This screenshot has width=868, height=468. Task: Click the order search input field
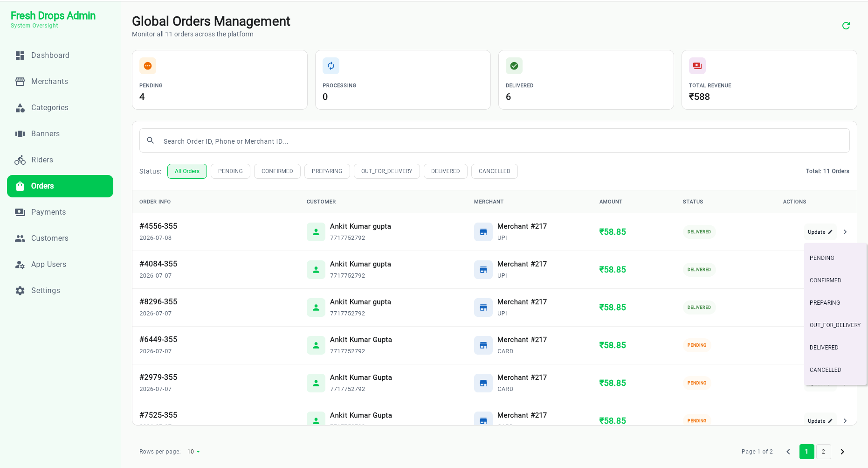click(495, 140)
